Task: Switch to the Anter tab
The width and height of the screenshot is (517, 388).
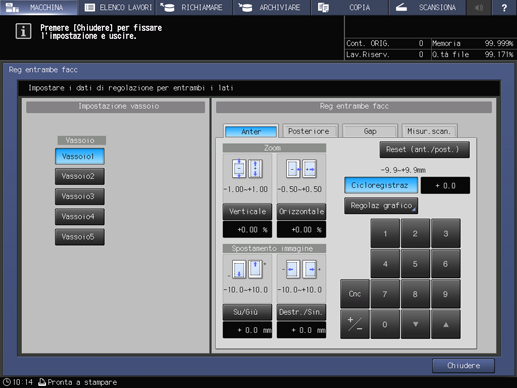Action: 251,131
